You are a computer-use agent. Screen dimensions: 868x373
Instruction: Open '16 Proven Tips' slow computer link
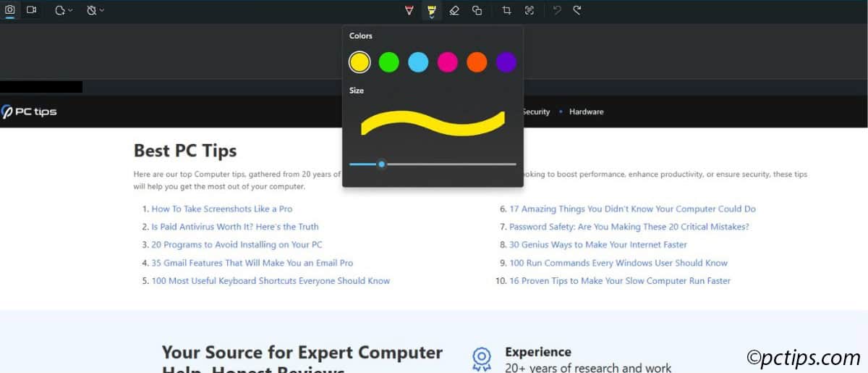click(x=620, y=280)
